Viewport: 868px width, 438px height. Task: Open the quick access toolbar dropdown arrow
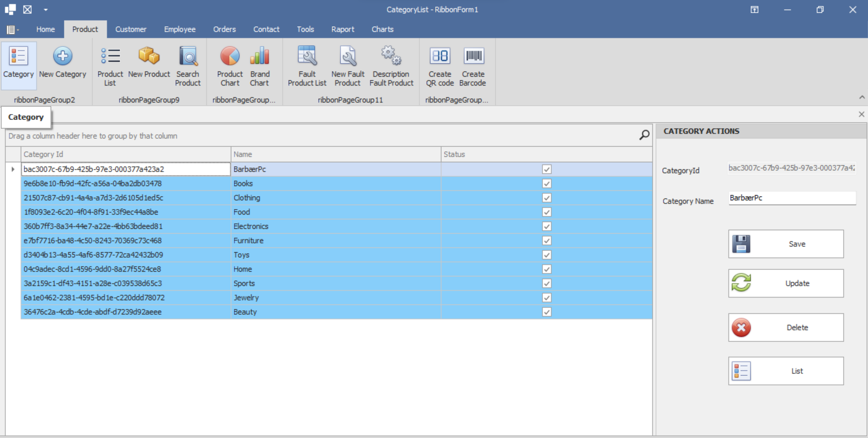coord(46,10)
